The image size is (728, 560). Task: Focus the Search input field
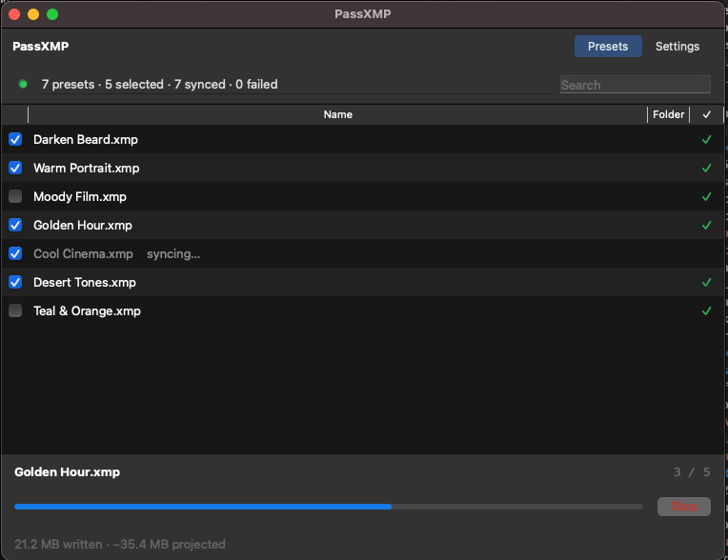[x=635, y=85]
